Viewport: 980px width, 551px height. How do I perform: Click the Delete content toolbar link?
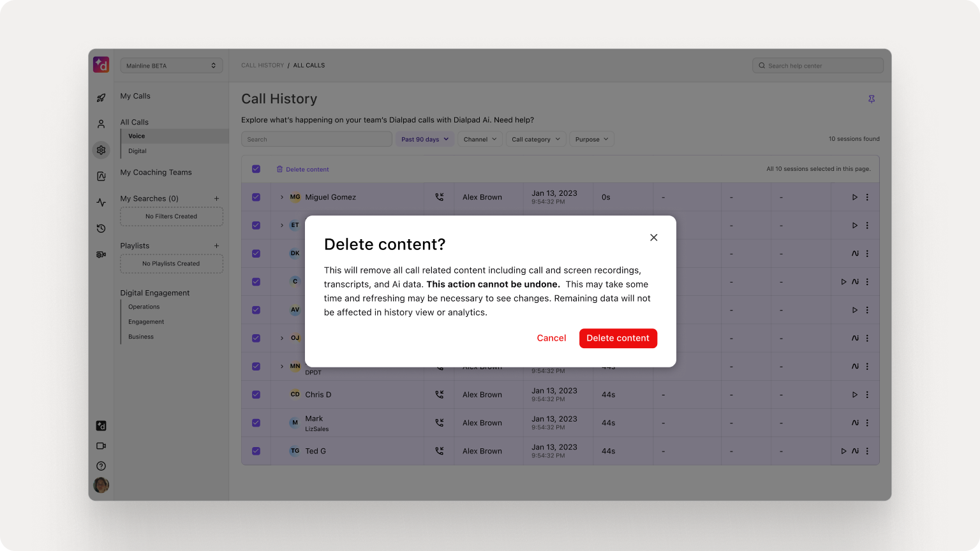(302, 170)
